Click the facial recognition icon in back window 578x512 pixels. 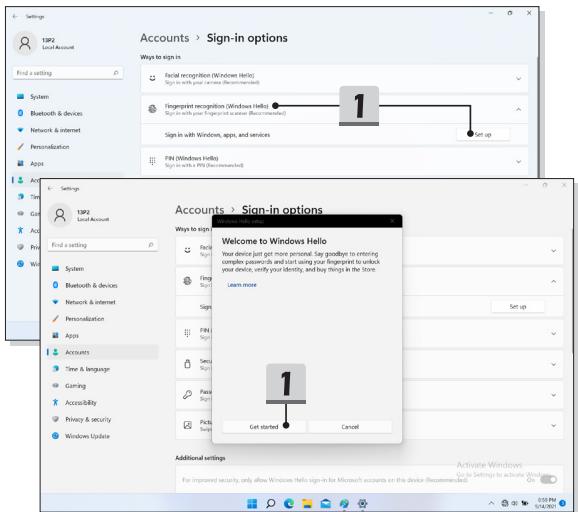[x=152, y=79]
